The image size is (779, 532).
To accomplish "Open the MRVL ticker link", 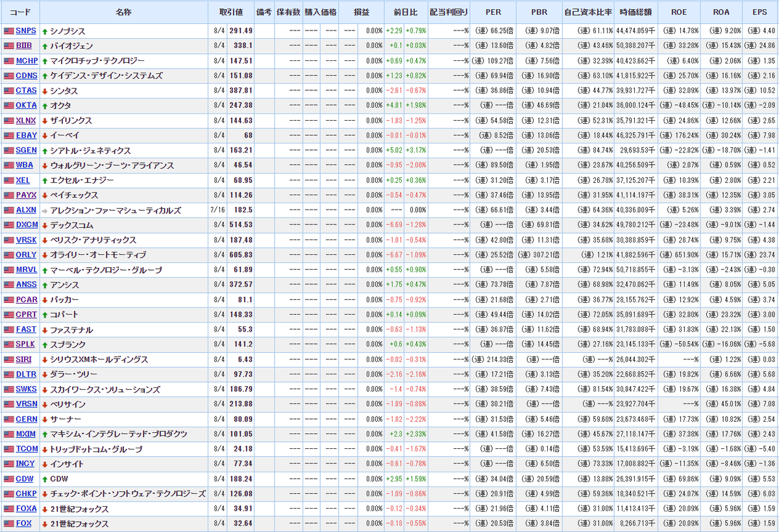I will (x=27, y=270).
